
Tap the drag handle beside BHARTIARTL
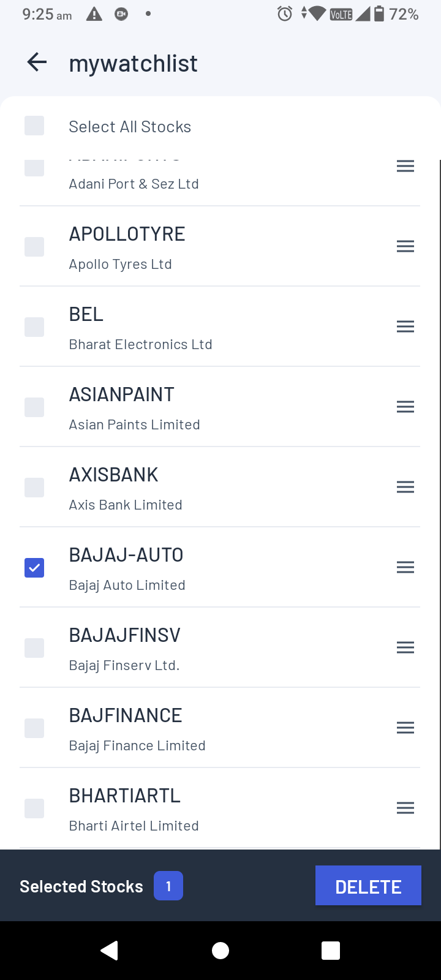pyautogui.click(x=405, y=808)
